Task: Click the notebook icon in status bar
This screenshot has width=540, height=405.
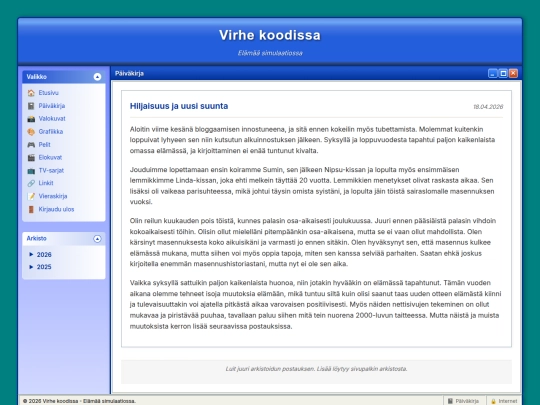Action: pos(450,401)
